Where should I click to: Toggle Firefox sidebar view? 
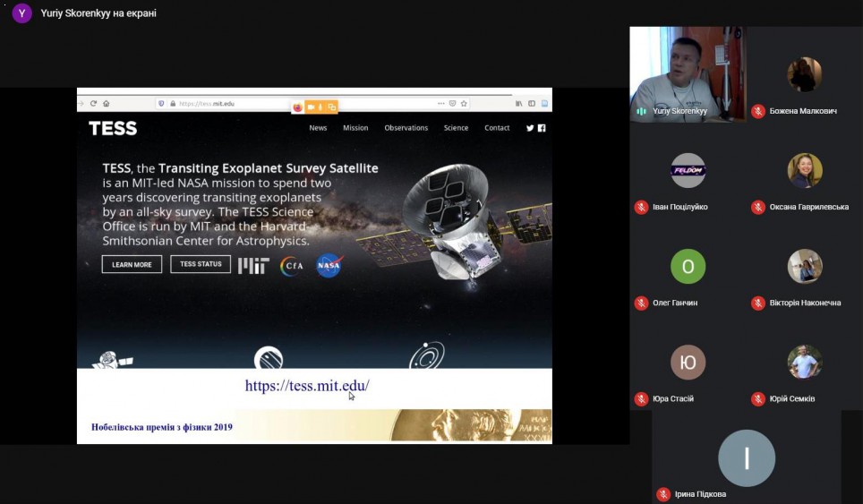pyautogui.click(x=532, y=104)
